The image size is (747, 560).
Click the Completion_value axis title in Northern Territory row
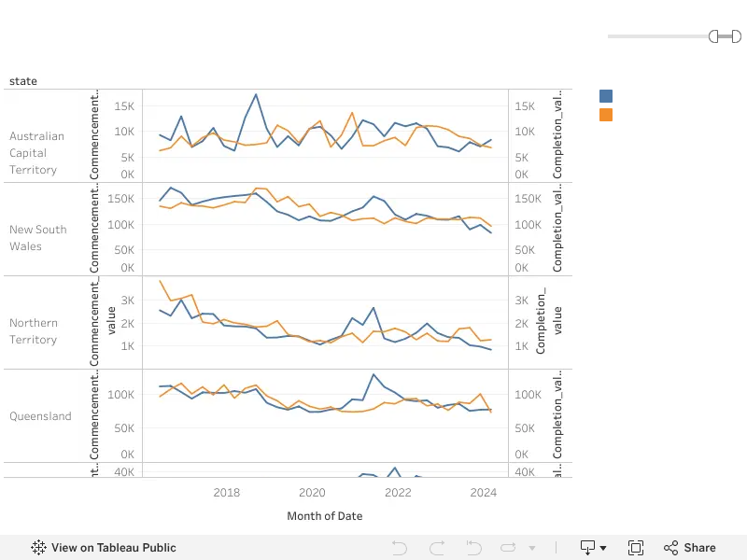click(x=548, y=320)
